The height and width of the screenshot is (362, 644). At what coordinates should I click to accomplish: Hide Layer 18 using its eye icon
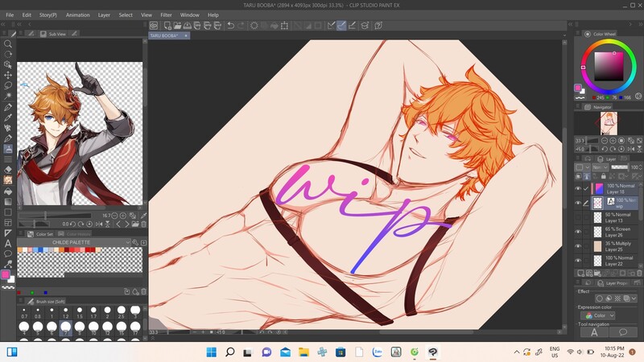point(578,189)
